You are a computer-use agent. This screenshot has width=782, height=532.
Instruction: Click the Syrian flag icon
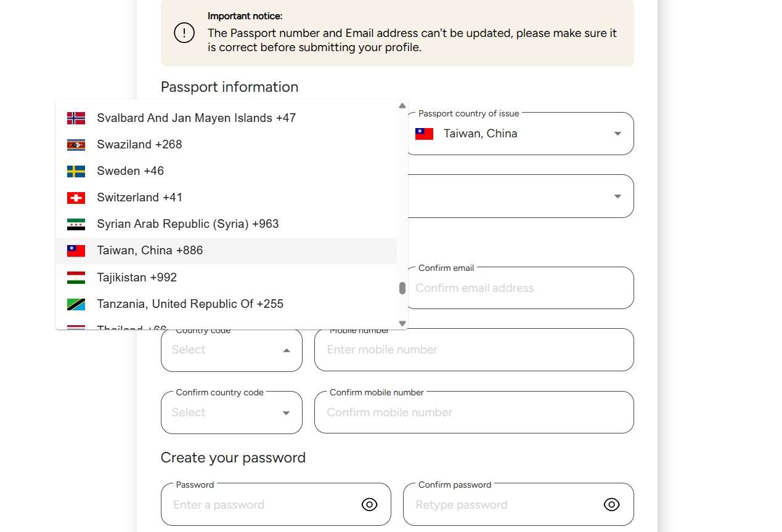click(76, 224)
